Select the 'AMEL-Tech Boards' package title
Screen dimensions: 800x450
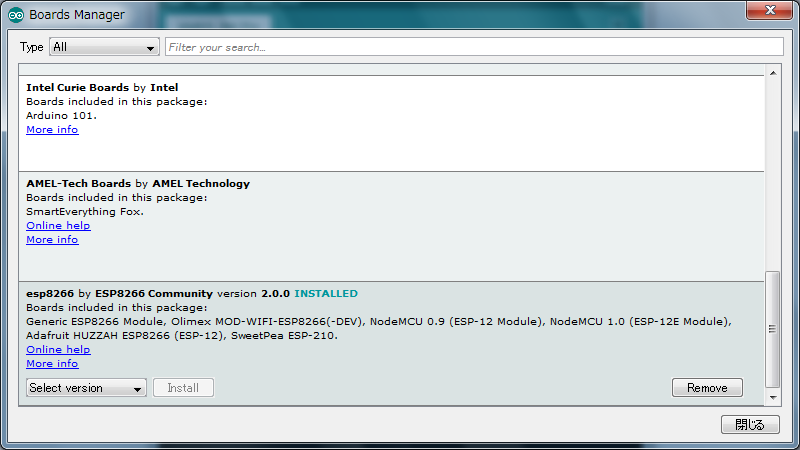79,183
